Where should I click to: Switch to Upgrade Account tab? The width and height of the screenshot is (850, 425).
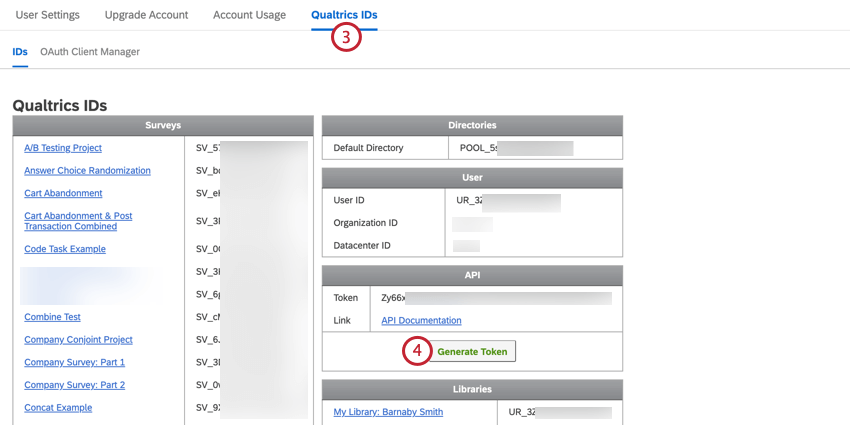(x=146, y=15)
